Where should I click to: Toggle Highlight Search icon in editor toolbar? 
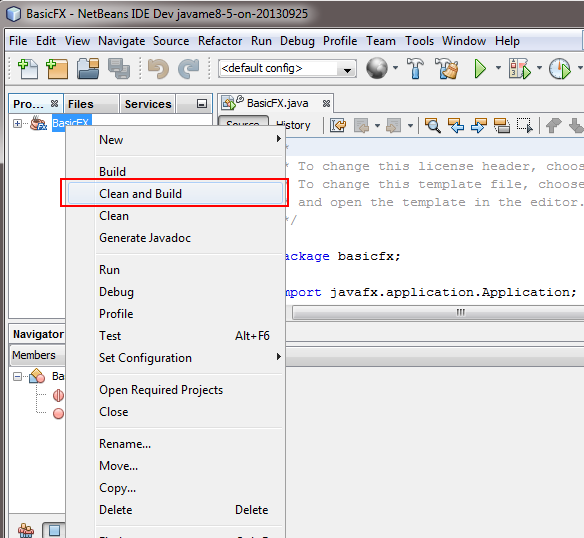(x=502, y=126)
